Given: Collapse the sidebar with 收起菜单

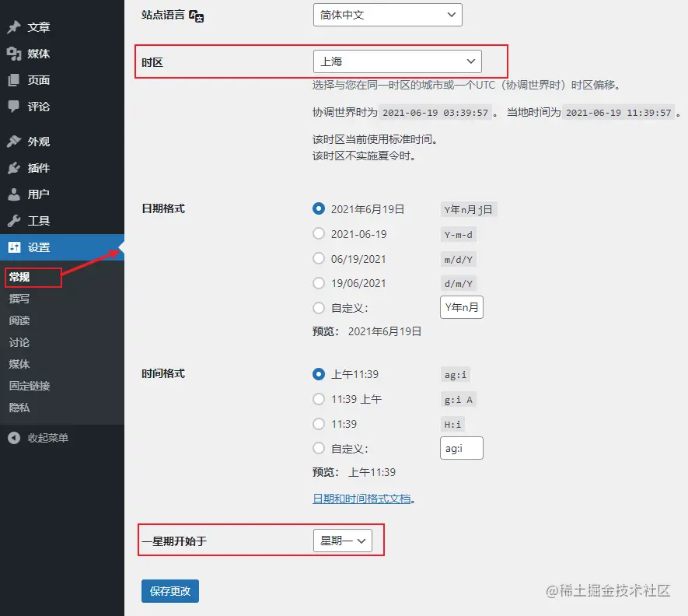Looking at the screenshot, I should tap(62, 438).
